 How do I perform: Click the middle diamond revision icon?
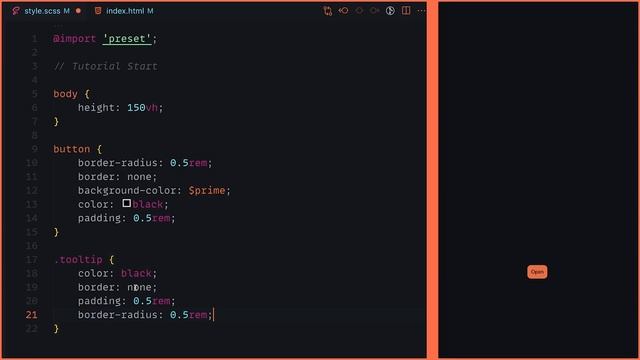[359, 11]
